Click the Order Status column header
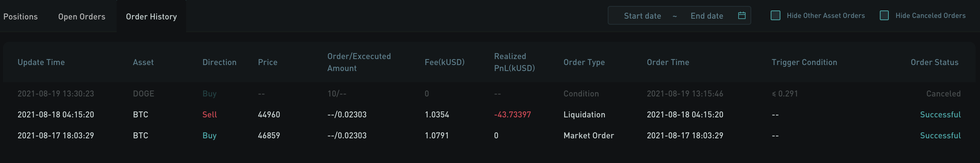980x163 pixels. [x=934, y=62]
